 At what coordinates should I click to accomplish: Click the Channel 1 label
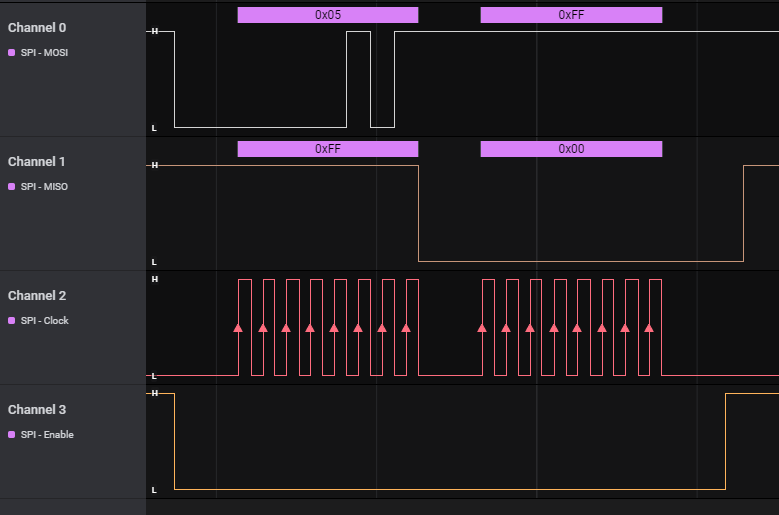[x=36, y=162]
